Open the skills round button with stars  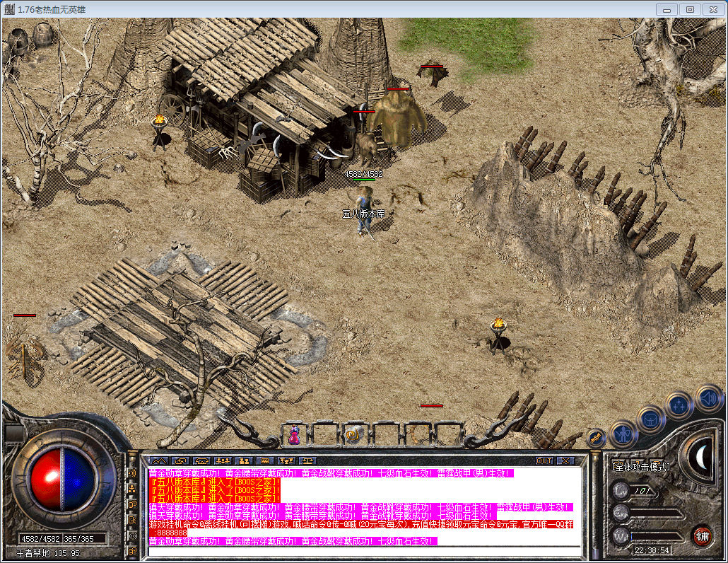click(679, 406)
